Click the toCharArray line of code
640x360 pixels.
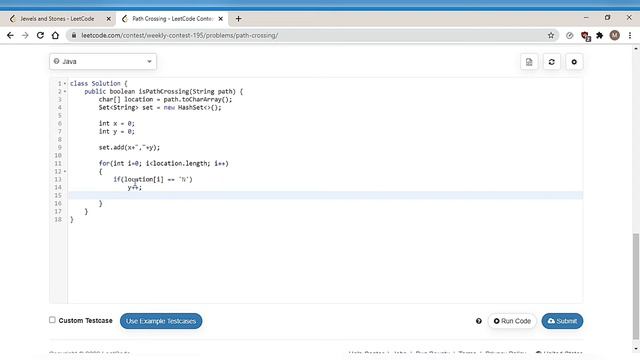(165, 99)
